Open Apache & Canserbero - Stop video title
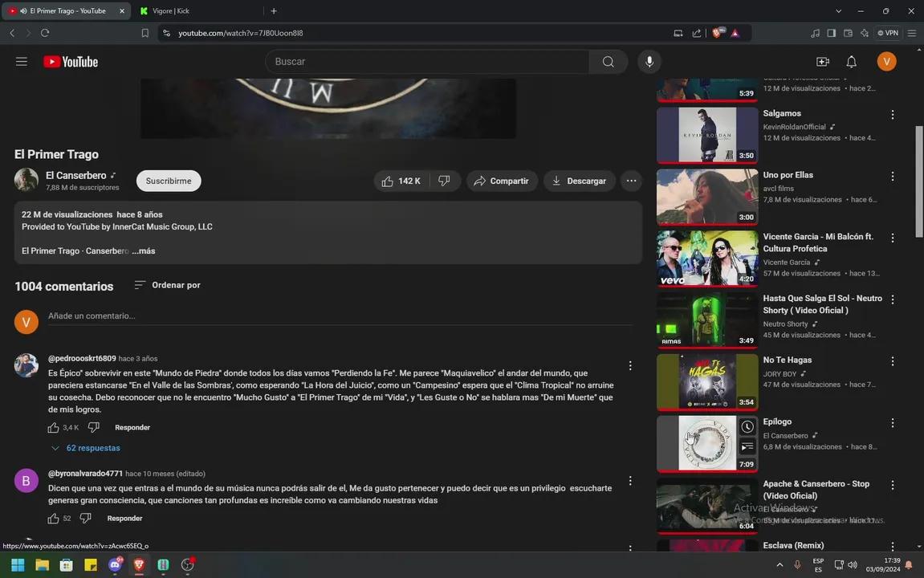Viewport: 924px width, 578px height. (816, 490)
